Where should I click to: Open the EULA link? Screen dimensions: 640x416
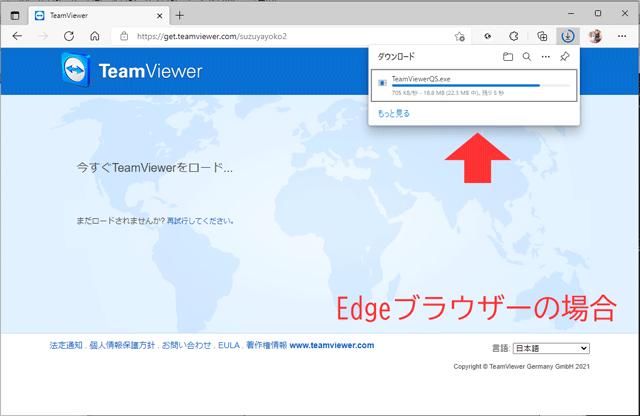coord(229,345)
